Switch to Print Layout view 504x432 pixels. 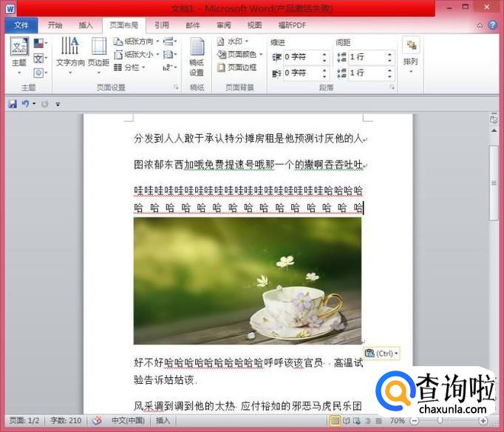coord(335,420)
